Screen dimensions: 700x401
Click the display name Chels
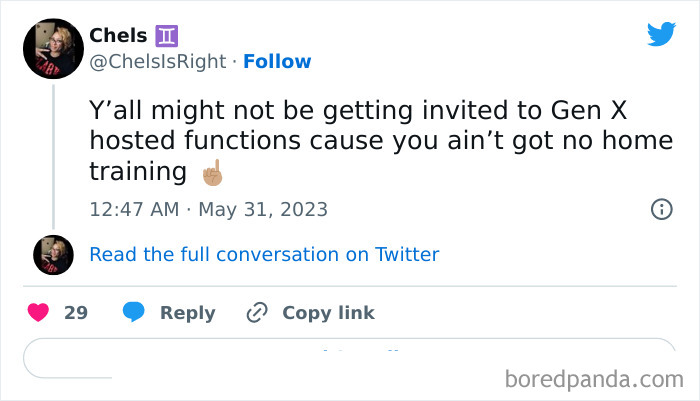118,36
